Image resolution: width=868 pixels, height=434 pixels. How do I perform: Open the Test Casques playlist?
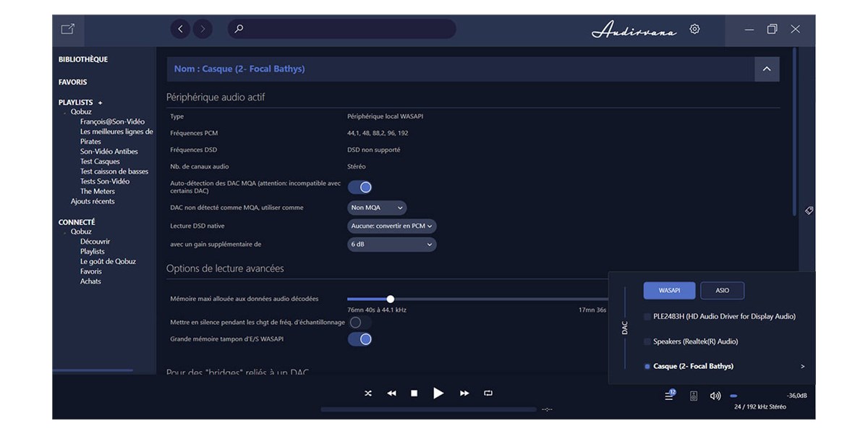click(x=100, y=162)
